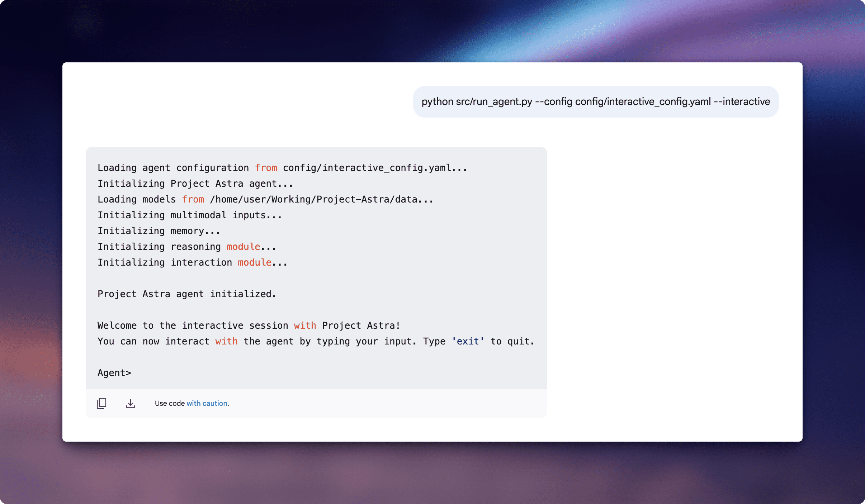Click '--interactive' flag in the user message
This screenshot has height=504, width=865.
point(742,102)
